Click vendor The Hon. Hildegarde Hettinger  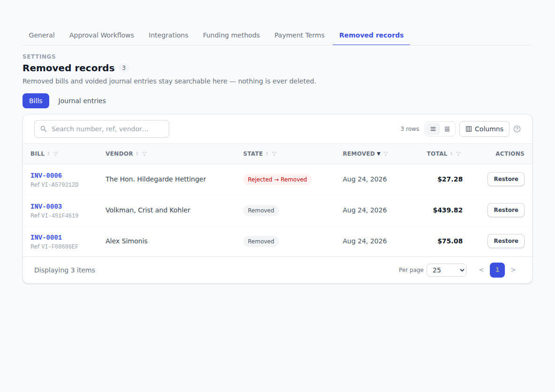tap(156, 179)
